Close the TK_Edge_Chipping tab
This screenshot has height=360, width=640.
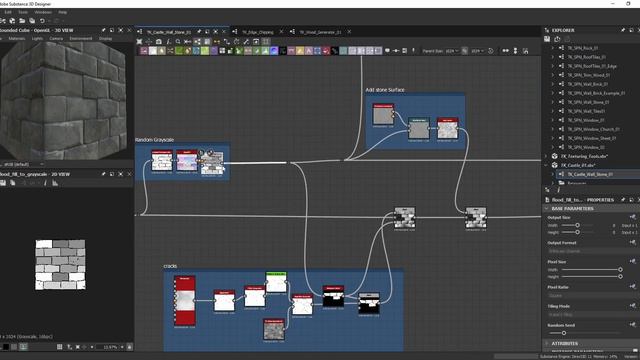(x=281, y=31)
